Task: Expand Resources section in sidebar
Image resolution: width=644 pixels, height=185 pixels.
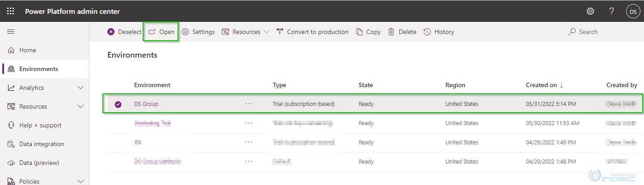Action: pos(80,107)
